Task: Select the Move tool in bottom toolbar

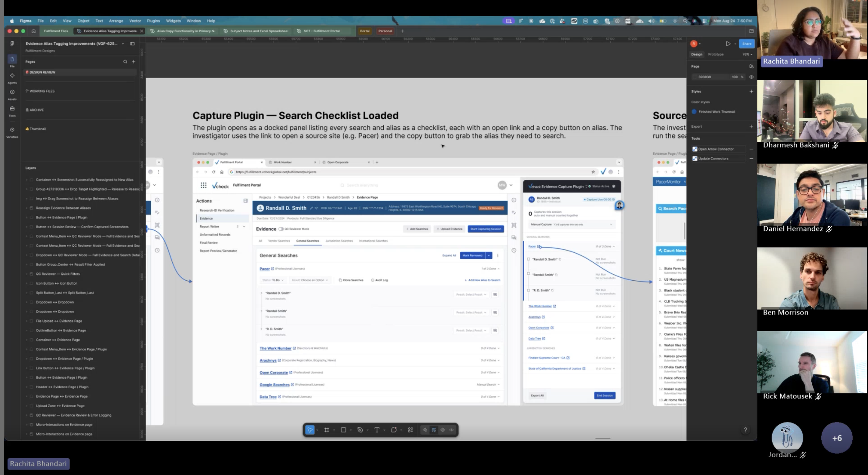Action: (x=309, y=430)
